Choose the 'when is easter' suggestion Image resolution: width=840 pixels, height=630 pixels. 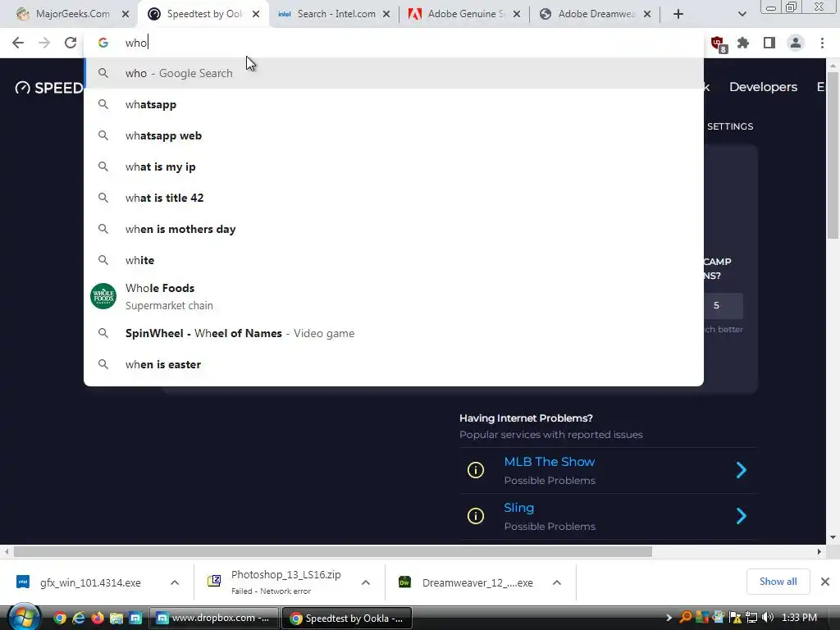(394, 364)
